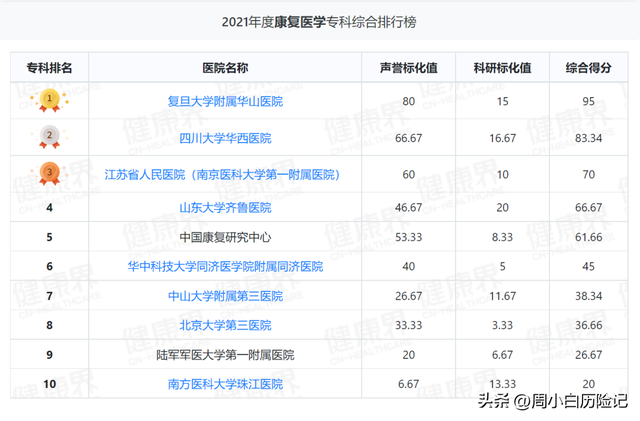Click the 2021年度康复医学专科综合排行榜 title

pyautogui.click(x=319, y=22)
